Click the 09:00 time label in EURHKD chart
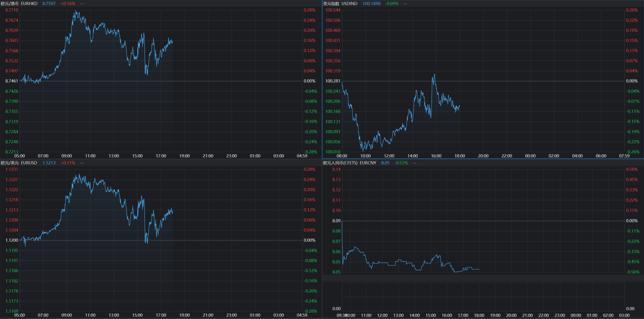Viewport: 644px width, 319px height. (67, 156)
